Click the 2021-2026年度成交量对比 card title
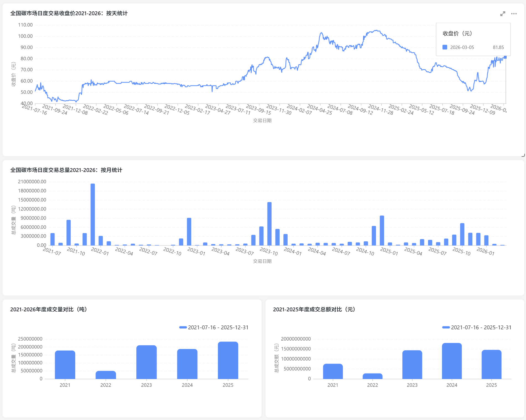The image size is (526, 420). (49, 309)
